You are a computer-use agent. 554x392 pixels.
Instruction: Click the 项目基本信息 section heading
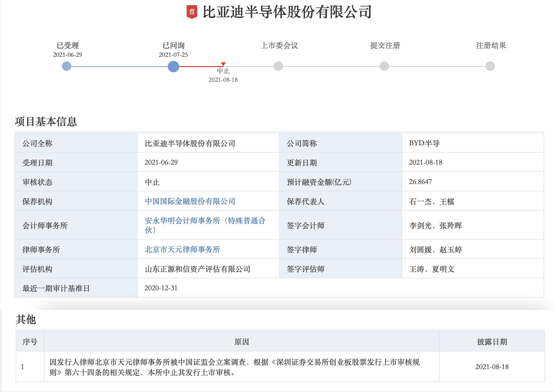coord(46,121)
